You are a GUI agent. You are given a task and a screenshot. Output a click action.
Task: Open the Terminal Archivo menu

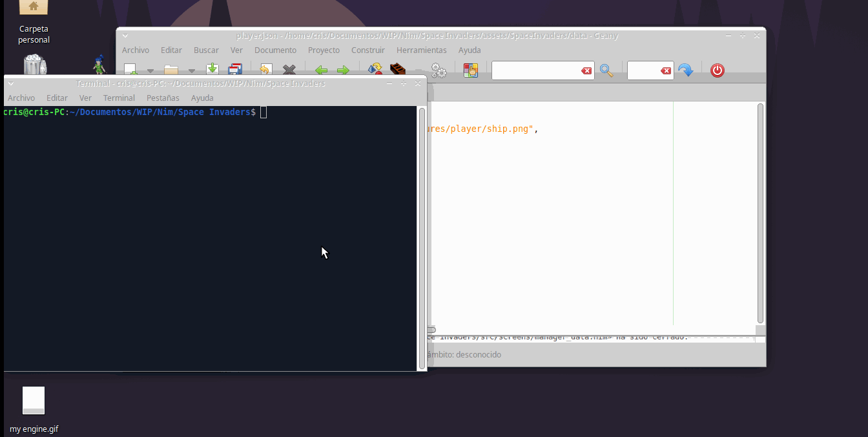coord(21,98)
